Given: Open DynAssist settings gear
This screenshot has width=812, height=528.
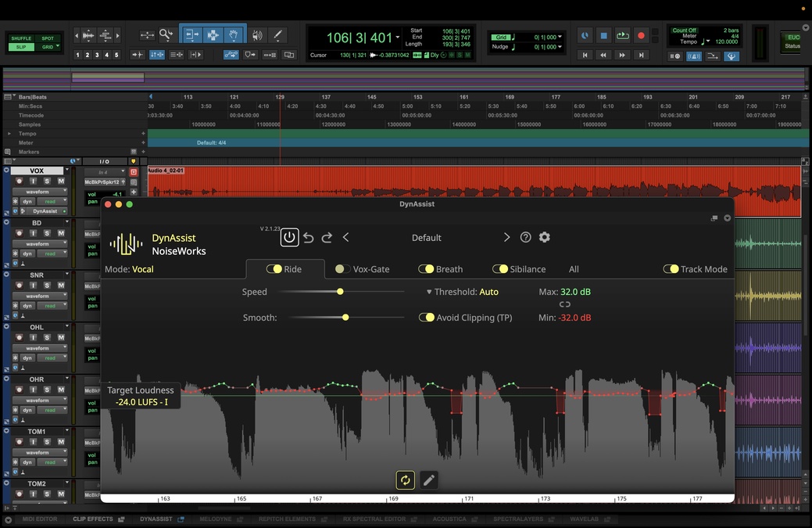Looking at the screenshot, I should (x=545, y=237).
